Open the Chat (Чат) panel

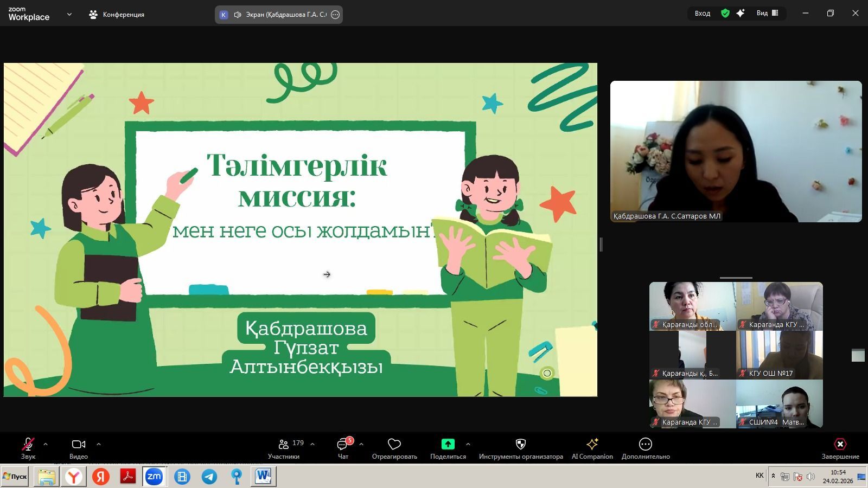[343, 448]
